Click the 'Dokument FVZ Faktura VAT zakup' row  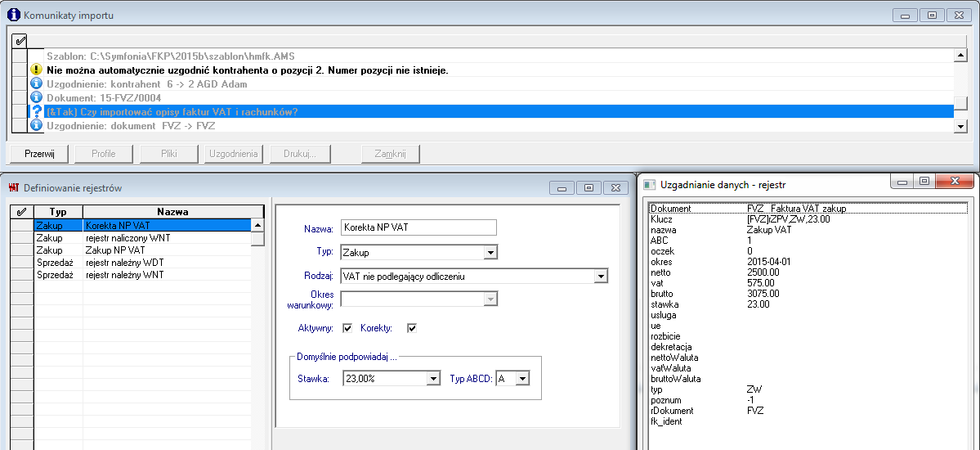coord(808,209)
